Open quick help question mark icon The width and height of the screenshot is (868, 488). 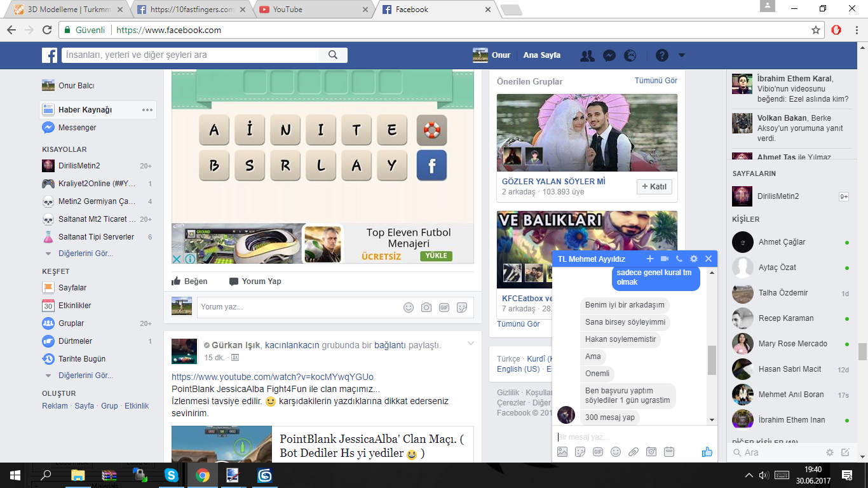pos(662,55)
